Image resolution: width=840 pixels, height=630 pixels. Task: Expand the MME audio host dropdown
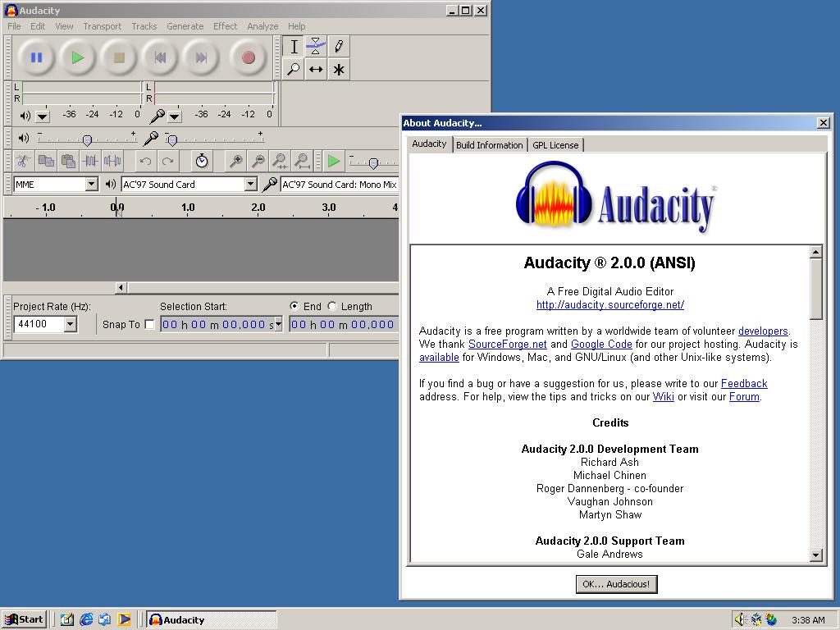92,185
